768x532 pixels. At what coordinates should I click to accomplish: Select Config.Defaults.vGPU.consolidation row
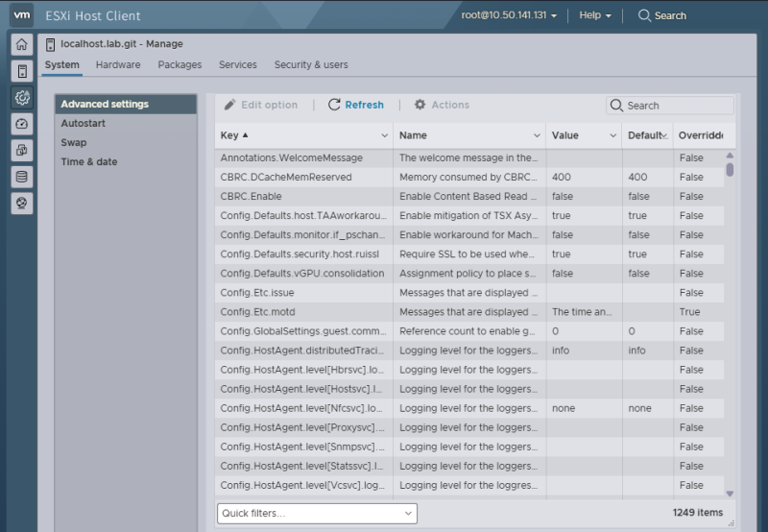click(469, 274)
